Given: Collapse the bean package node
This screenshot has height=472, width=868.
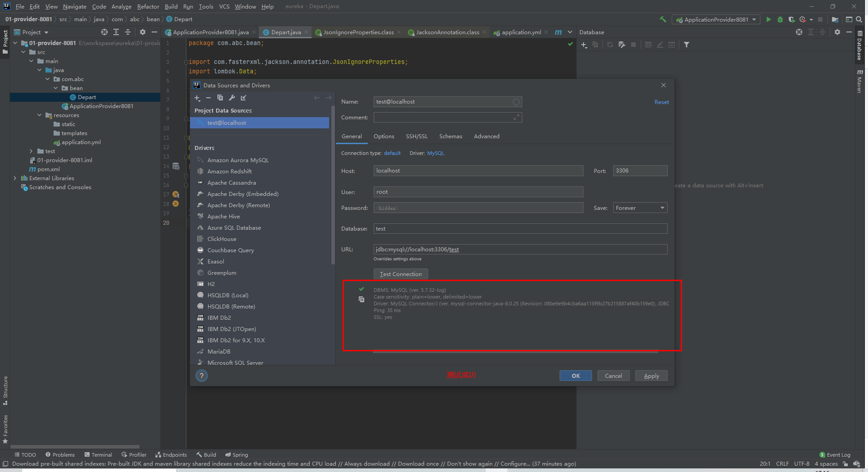Looking at the screenshot, I should point(56,88).
